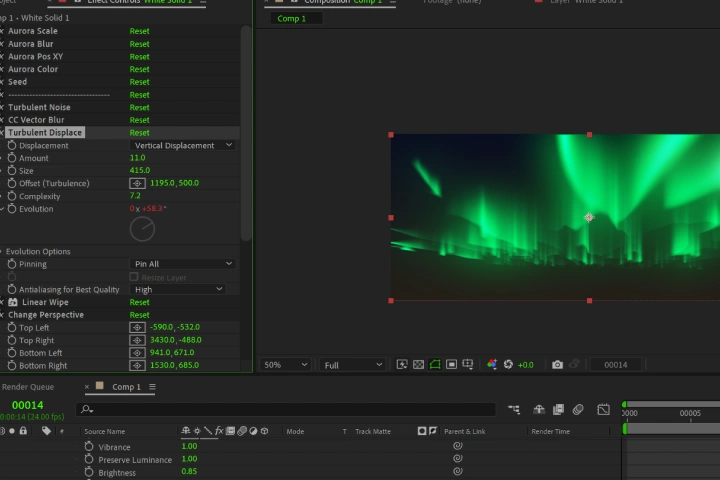The image size is (720, 480).
Task: Open the Displacement type dropdown
Action: pos(183,145)
